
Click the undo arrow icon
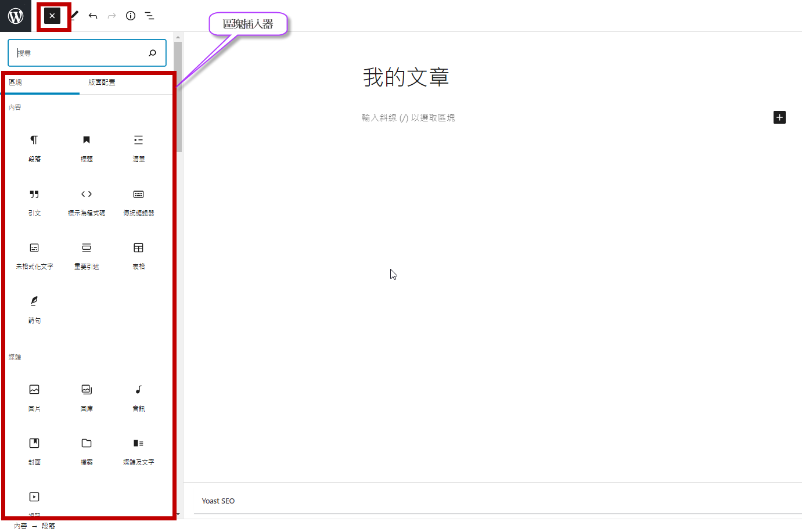pyautogui.click(x=93, y=16)
